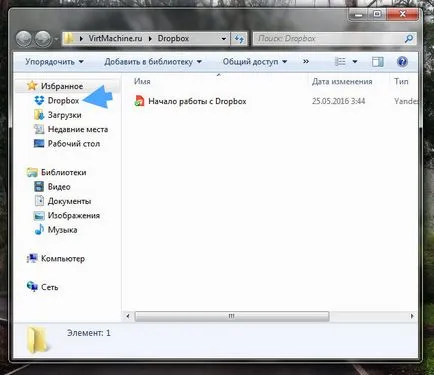This screenshot has width=434, height=375.
Task: Click the Документы document icon
Action: (x=39, y=201)
